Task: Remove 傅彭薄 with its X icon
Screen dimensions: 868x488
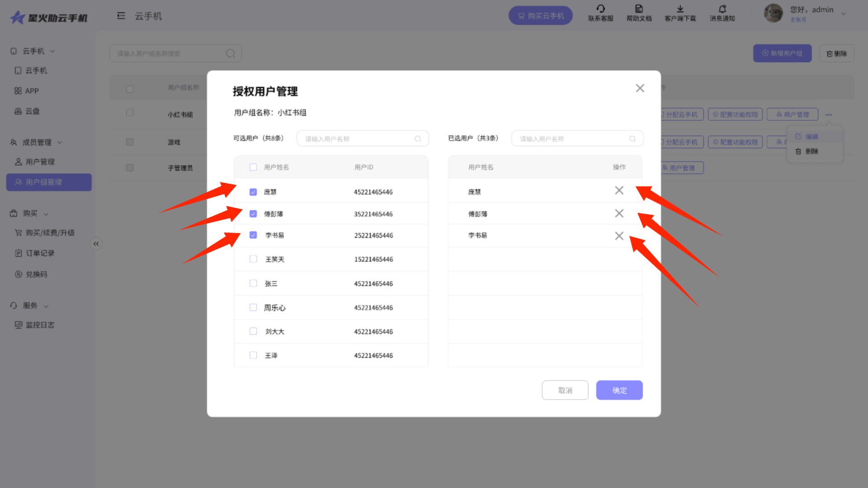Action: pos(619,213)
